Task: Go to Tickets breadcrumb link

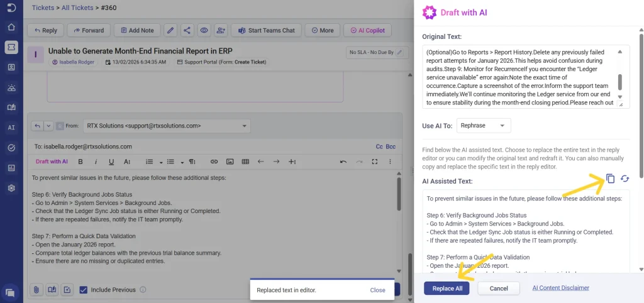Action: pyautogui.click(x=43, y=8)
